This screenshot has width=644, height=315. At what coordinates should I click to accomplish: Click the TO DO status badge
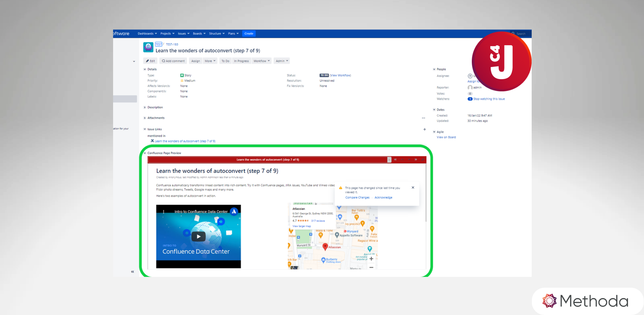324,75
